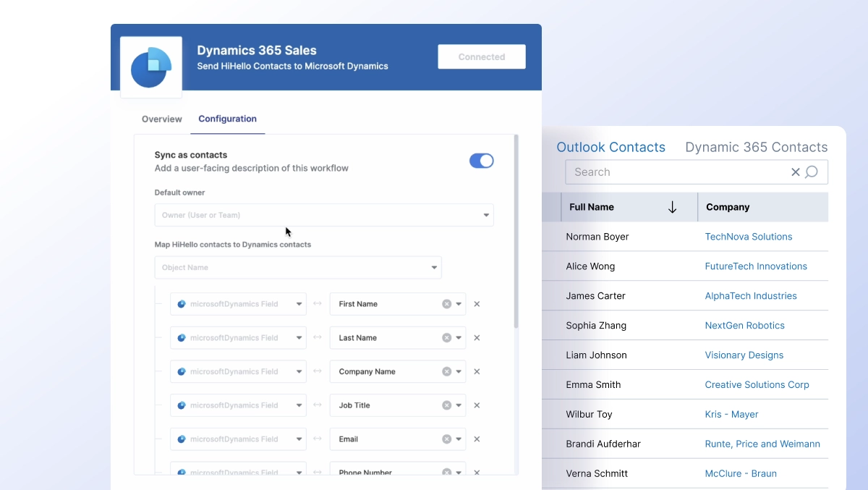Clear the Company Name field mapping
The image size is (868, 490).
446,371
